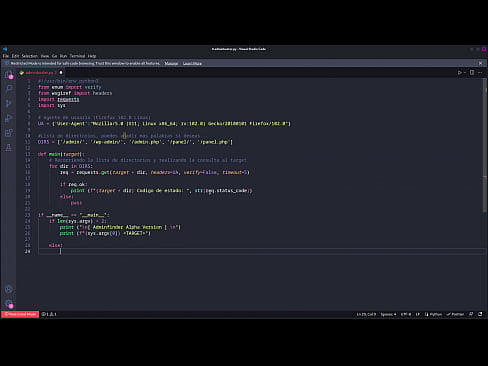Open the Extensions view icon
Screen dimensions: 488x366
pyautogui.click(x=9, y=133)
